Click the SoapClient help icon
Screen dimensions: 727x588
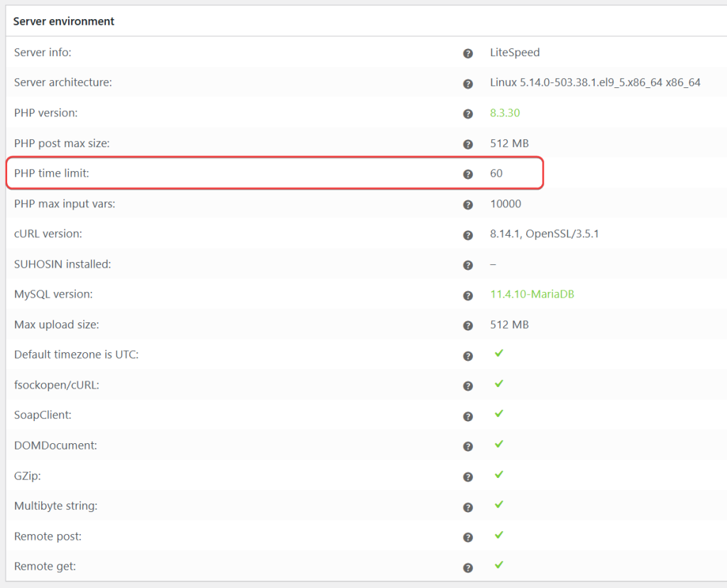[468, 416]
